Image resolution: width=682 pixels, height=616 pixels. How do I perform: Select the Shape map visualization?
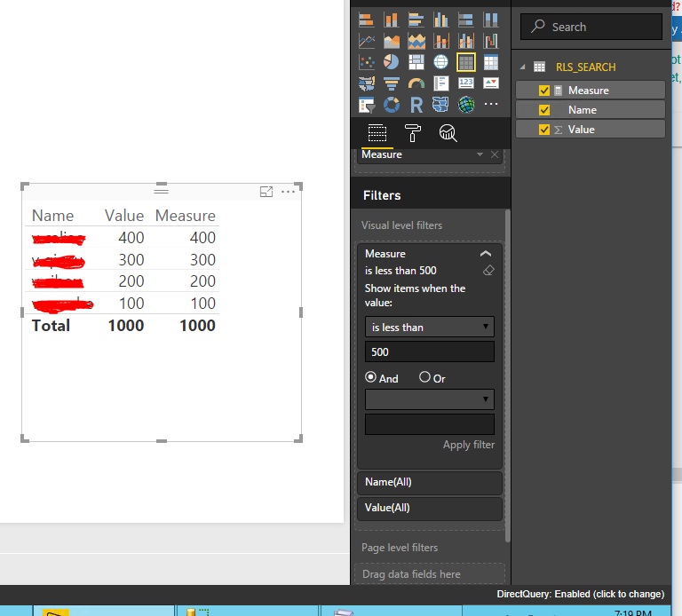(x=441, y=105)
